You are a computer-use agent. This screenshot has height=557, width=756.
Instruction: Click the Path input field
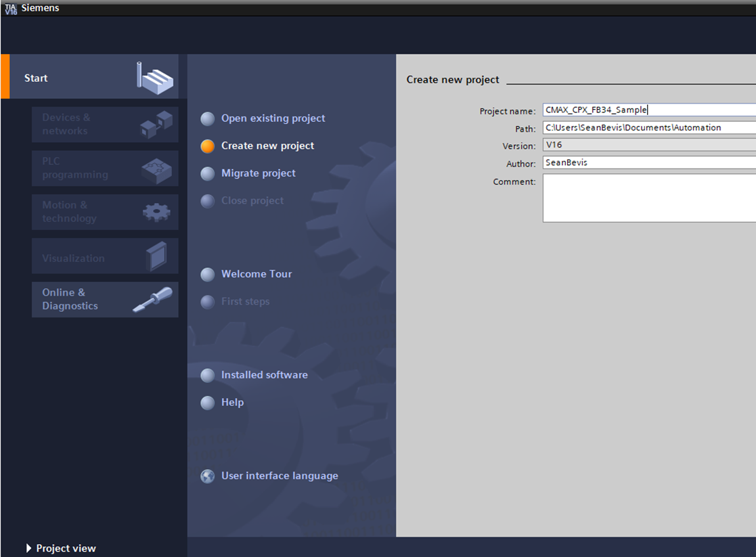(x=649, y=127)
